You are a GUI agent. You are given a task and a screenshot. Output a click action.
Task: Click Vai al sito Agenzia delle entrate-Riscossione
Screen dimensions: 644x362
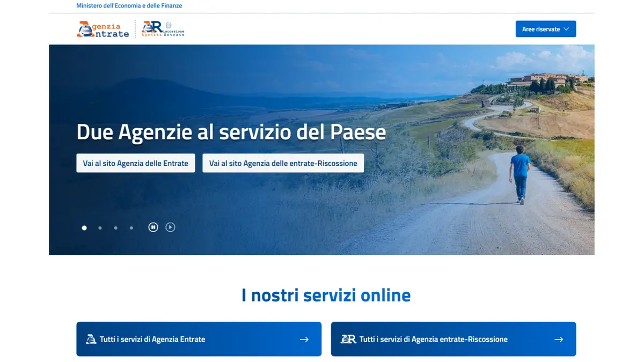point(283,163)
